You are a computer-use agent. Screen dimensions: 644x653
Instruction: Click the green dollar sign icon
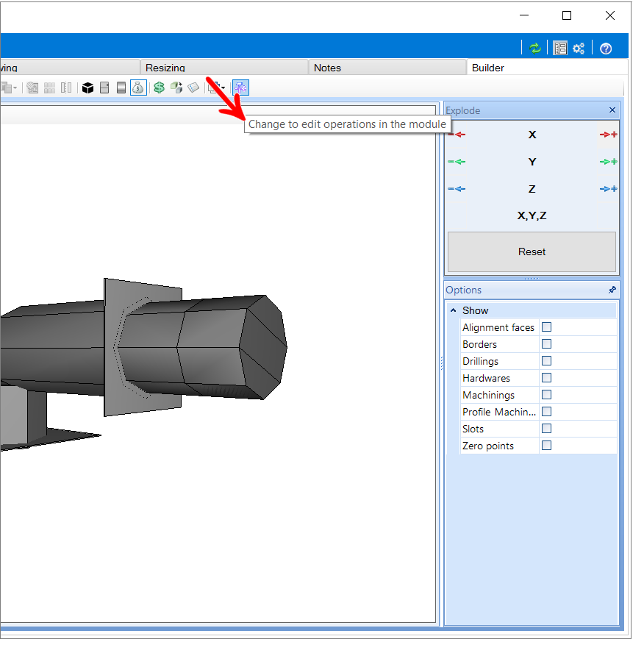point(159,88)
